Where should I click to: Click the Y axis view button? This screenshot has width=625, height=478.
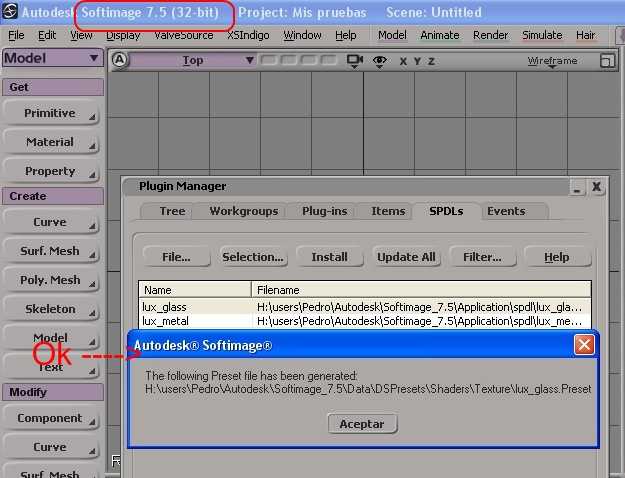pos(417,61)
